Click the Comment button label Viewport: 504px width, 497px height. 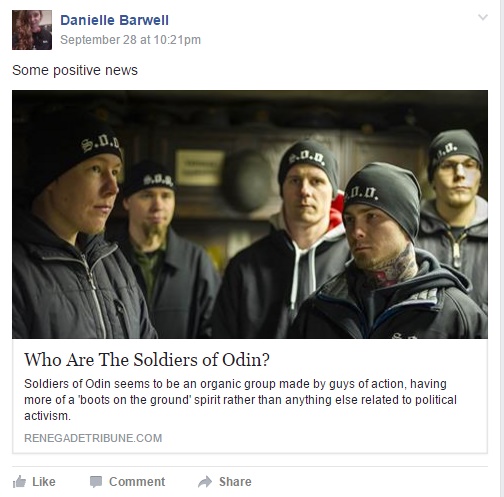[137, 482]
